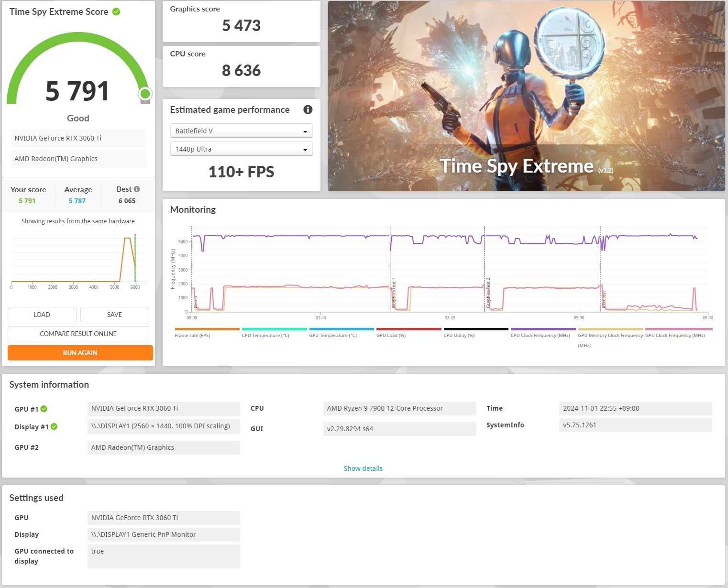Click the green check icon next to Display #1

coord(54,427)
